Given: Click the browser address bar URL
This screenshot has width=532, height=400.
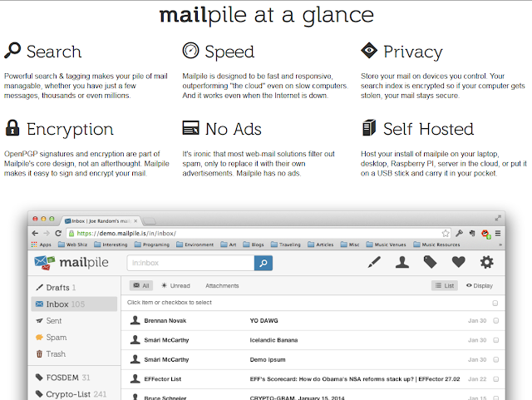Looking at the screenshot, I should coord(126,234).
